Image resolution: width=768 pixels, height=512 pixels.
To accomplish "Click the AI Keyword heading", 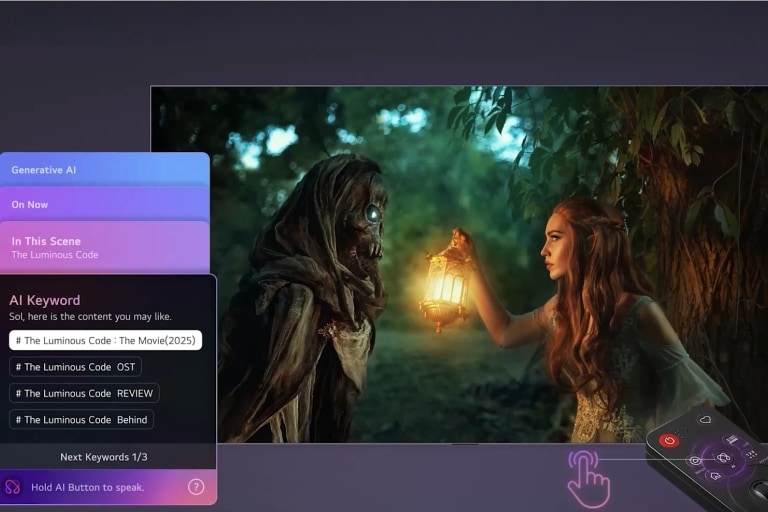I will click(x=45, y=300).
